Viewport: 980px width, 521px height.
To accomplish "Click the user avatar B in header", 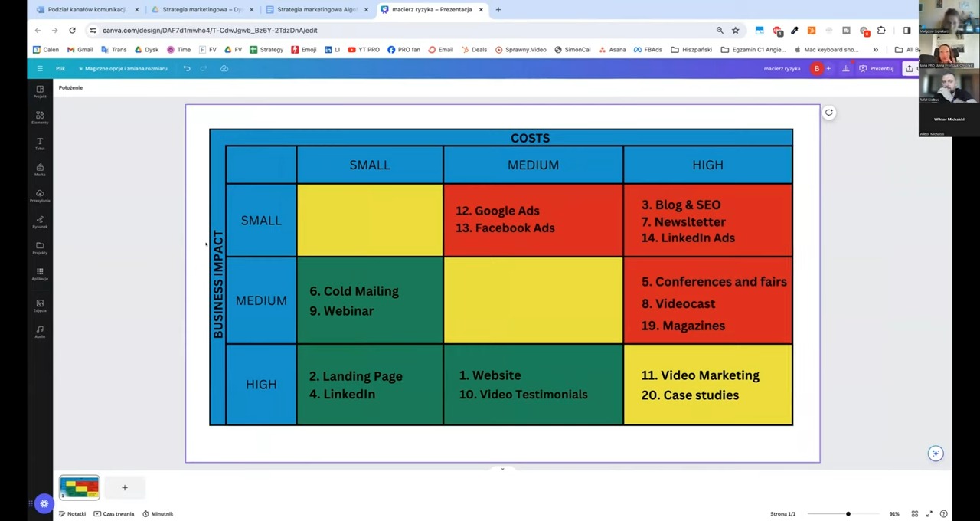I will 816,69.
